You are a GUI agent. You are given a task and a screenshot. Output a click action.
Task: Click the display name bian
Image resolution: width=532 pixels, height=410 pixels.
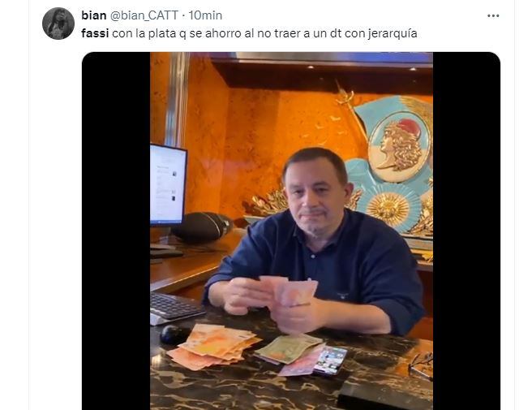(94, 15)
